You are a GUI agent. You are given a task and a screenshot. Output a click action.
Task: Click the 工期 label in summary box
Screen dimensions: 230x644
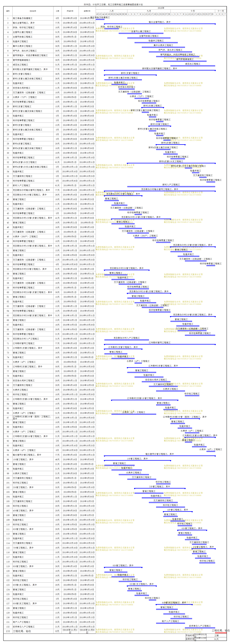216,636
